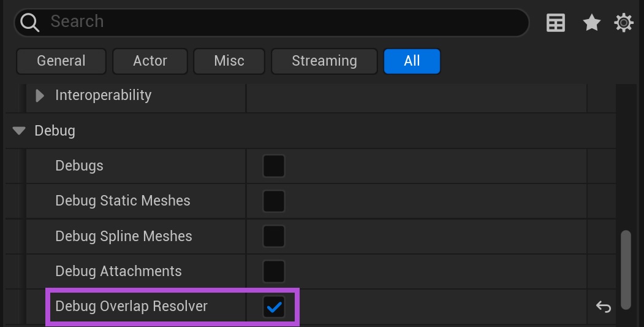The height and width of the screenshot is (327, 644).
Task: Enable Debug Static Meshes checkbox
Action: pos(273,201)
